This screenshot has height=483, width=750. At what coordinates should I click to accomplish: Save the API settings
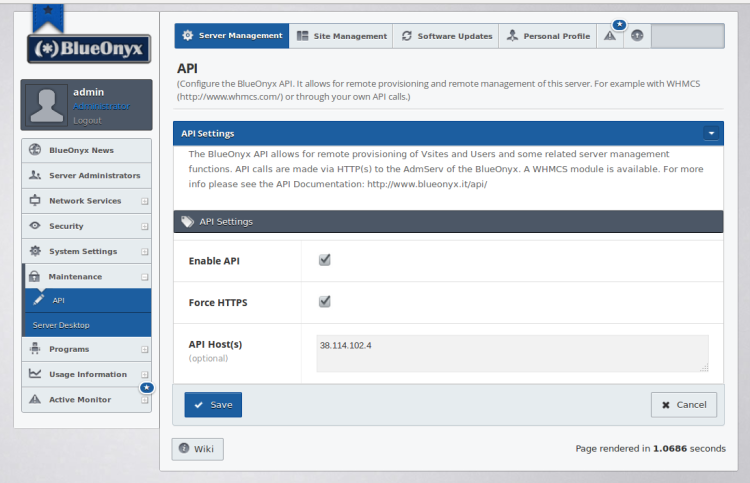tap(213, 405)
